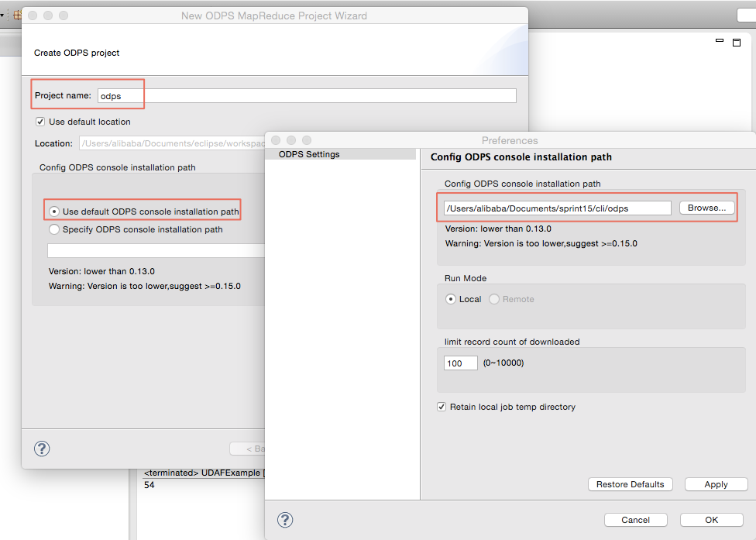Choose the Remote run mode
The image size is (756, 540).
click(x=494, y=299)
